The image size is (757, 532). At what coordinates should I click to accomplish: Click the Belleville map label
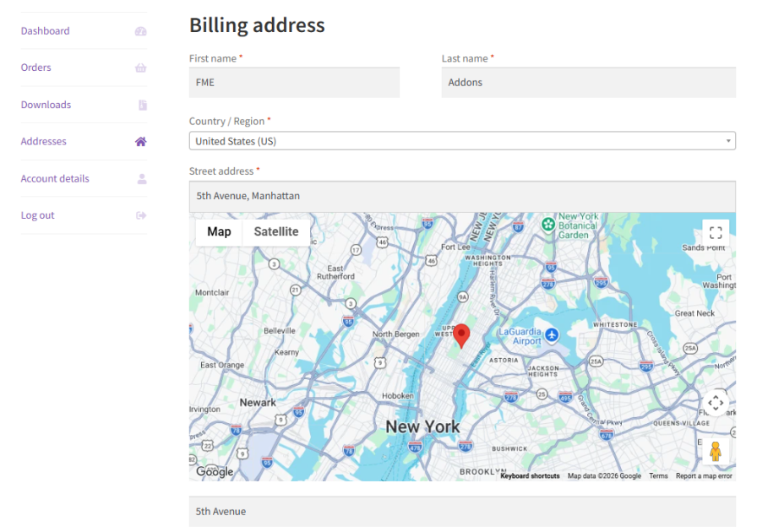[x=280, y=331]
